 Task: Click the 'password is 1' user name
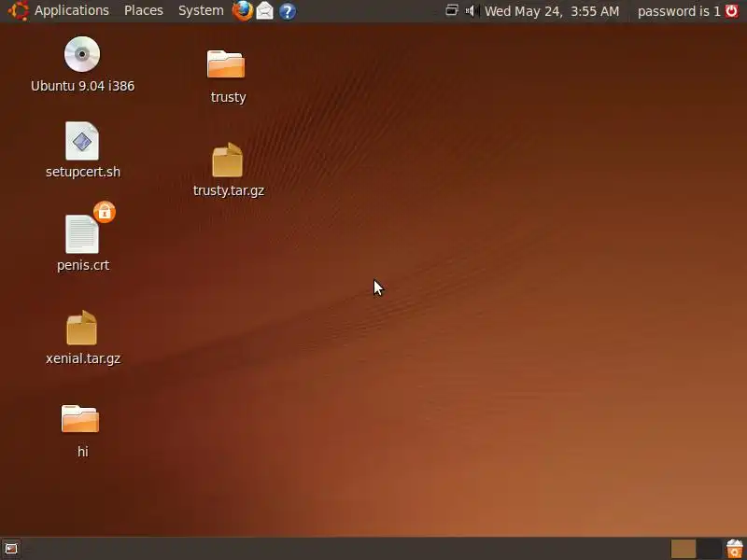[x=679, y=11]
